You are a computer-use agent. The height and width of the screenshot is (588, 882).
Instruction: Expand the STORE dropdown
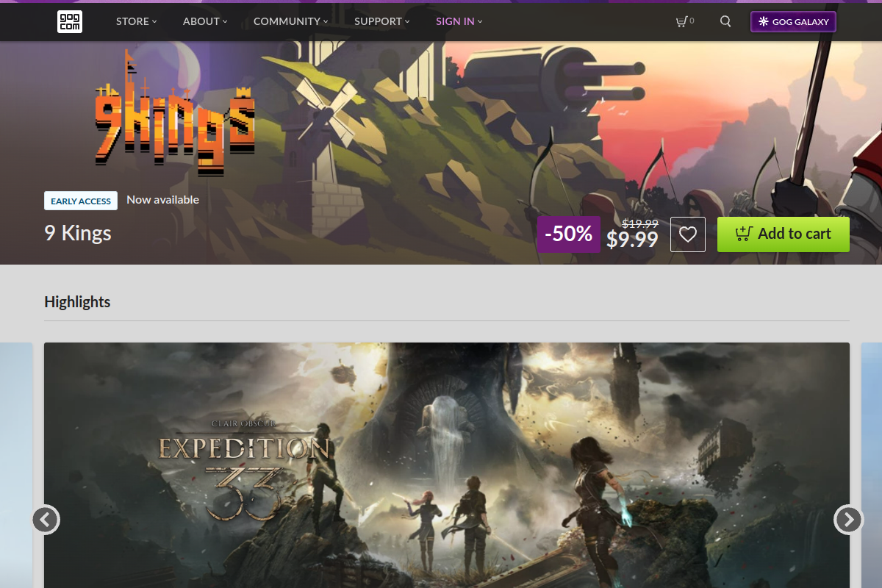click(136, 21)
